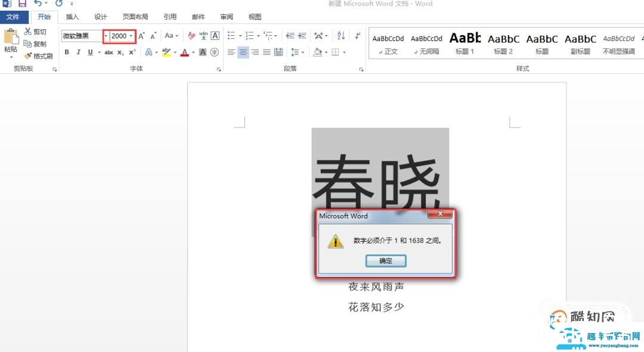This screenshot has height=352, width=644.
Task: Click the Increase Font Size icon
Action: click(140, 35)
